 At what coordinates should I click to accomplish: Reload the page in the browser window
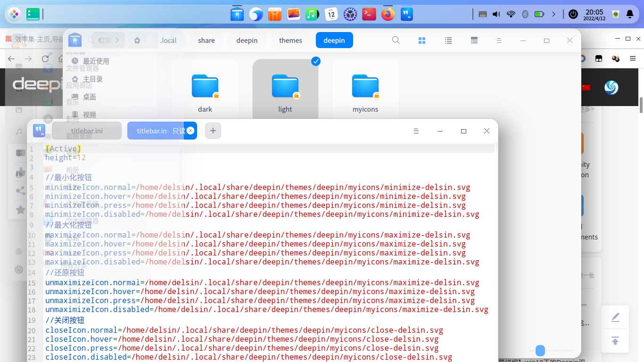coord(45,59)
